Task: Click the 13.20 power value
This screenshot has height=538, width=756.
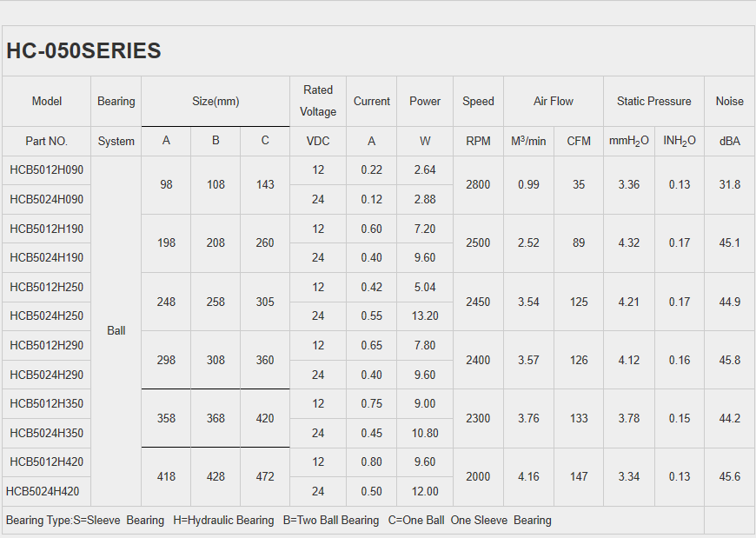Action: click(x=425, y=315)
